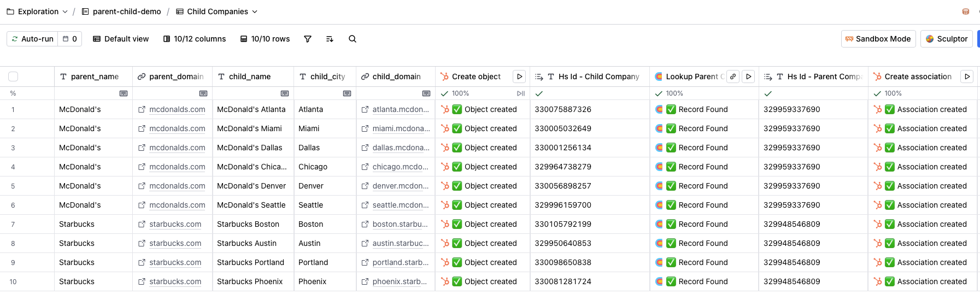980x294 pixels.
Task: Open the phoenix.starb... child domain link
Action: coord(400,281)
